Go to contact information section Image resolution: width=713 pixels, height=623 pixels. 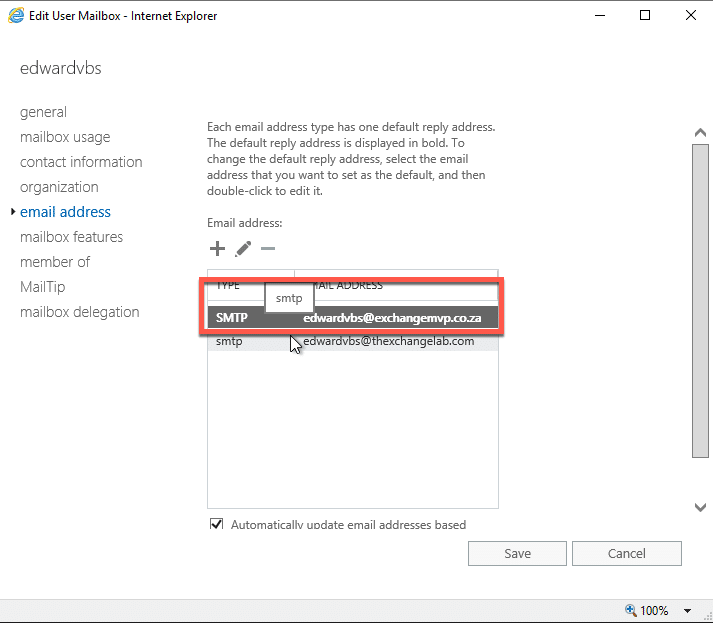(x=81, y=162)
